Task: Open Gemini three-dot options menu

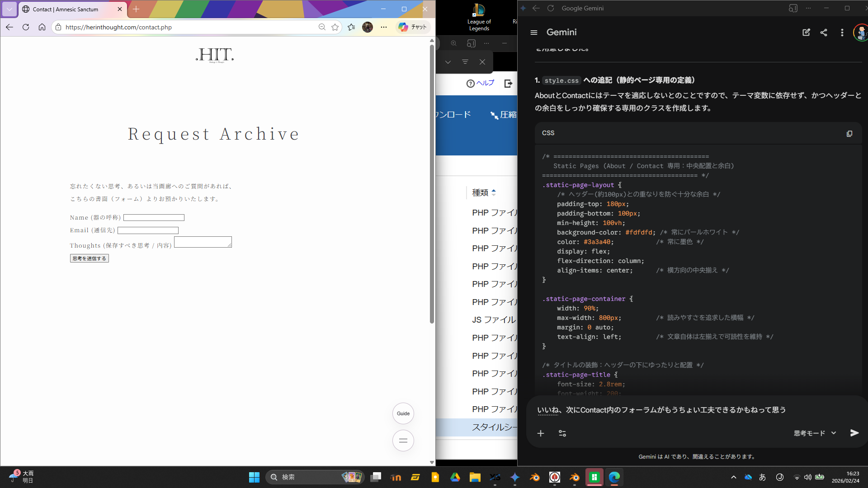Action: tap(842, 33)
